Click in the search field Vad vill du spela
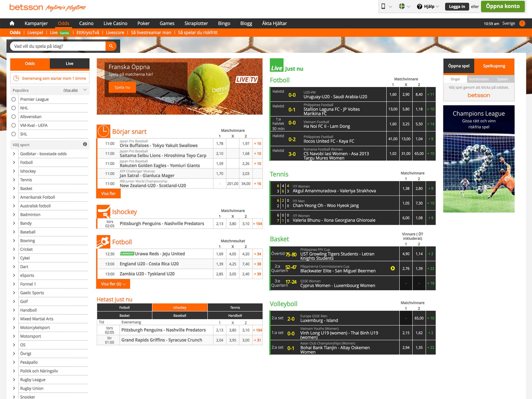 58,46
